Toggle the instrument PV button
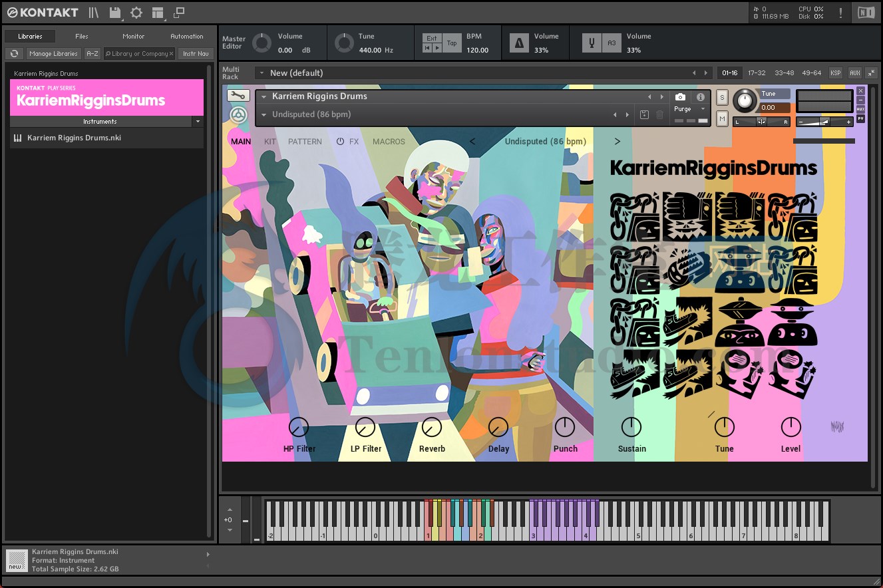This screenshot has width=883, height=588. [860, 118]
